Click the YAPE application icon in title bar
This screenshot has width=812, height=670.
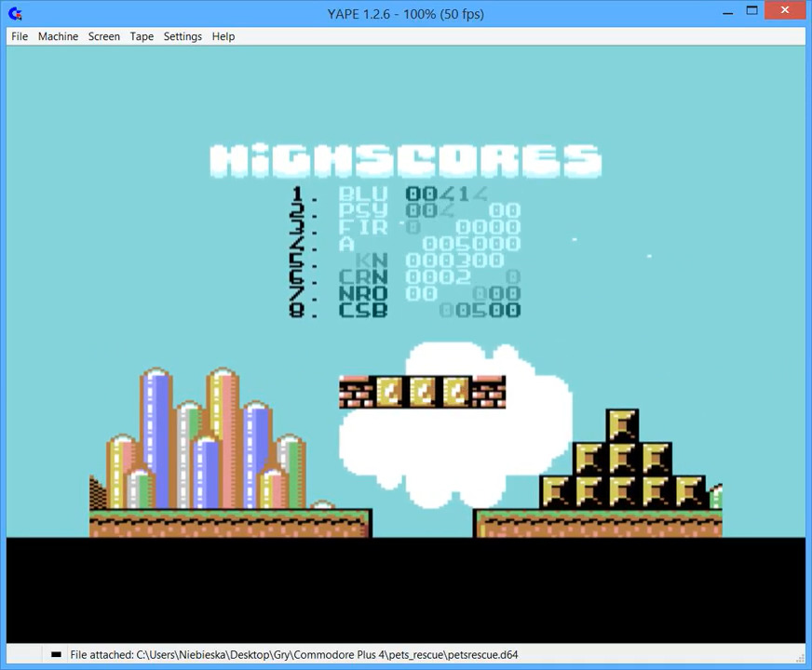16,13
